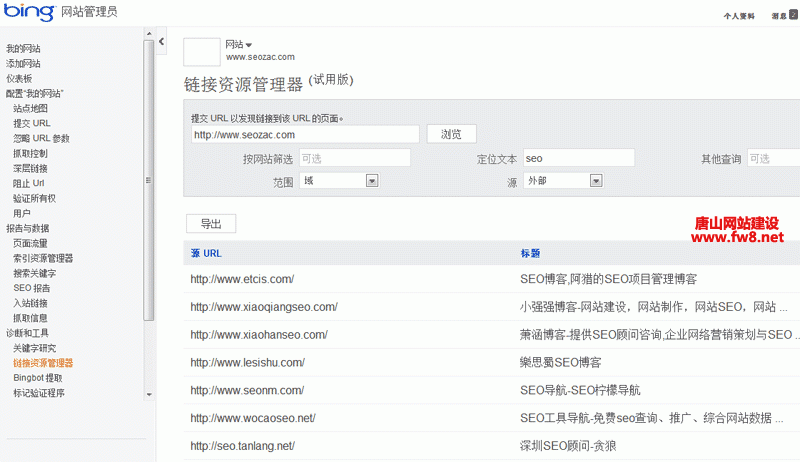The width and height of the screenshot is (800, 462).
Task: Open link http://www.lesishu.com/
Action: click(x=247, y=363)
